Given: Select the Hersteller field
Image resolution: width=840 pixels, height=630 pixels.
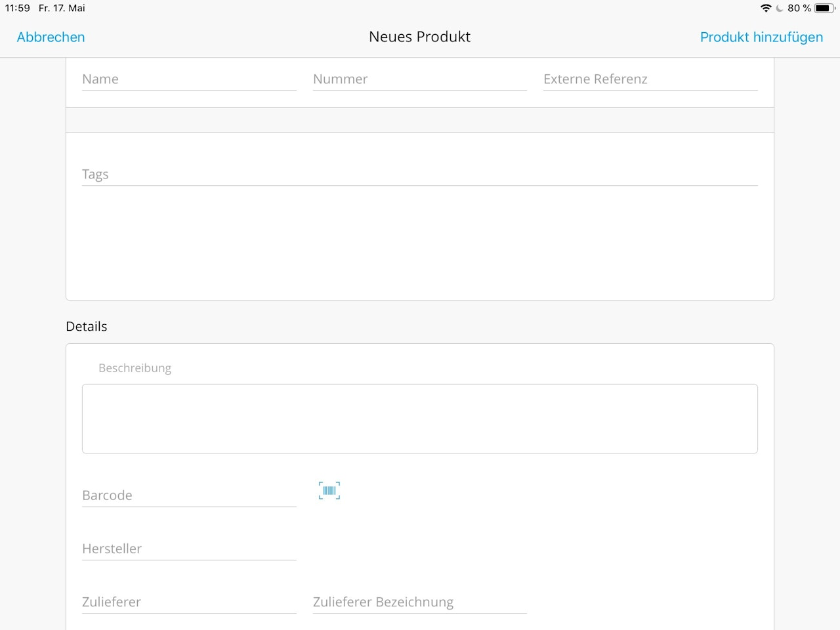Looking at the screenshot, I should coord(189,549).
